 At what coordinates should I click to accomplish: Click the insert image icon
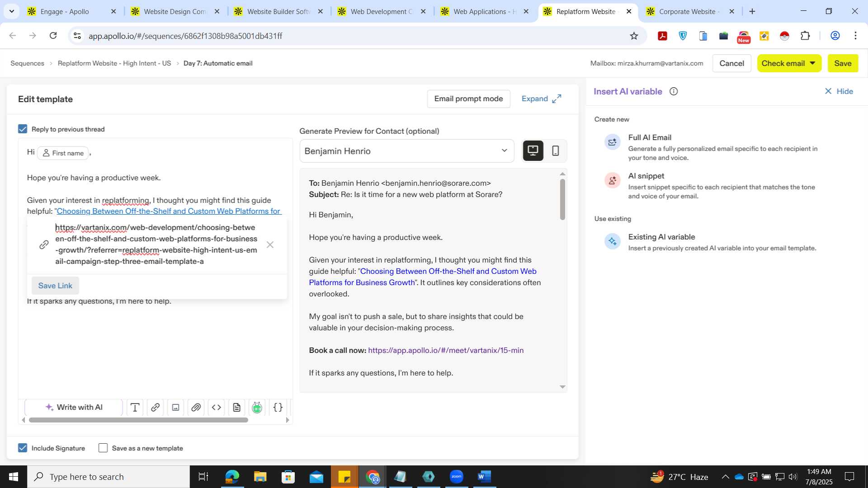pyautogui.click(x=175, y=408)
